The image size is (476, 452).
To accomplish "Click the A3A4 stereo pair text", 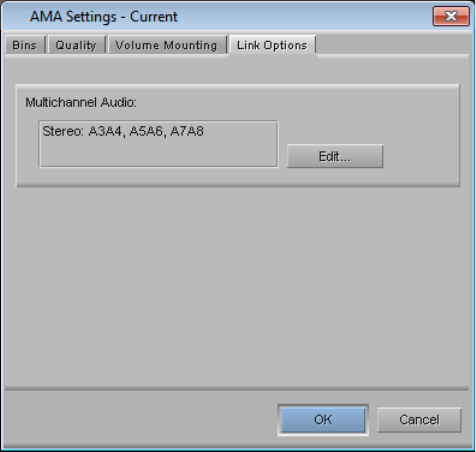I will pyautogui.click(x=105, y=131).
